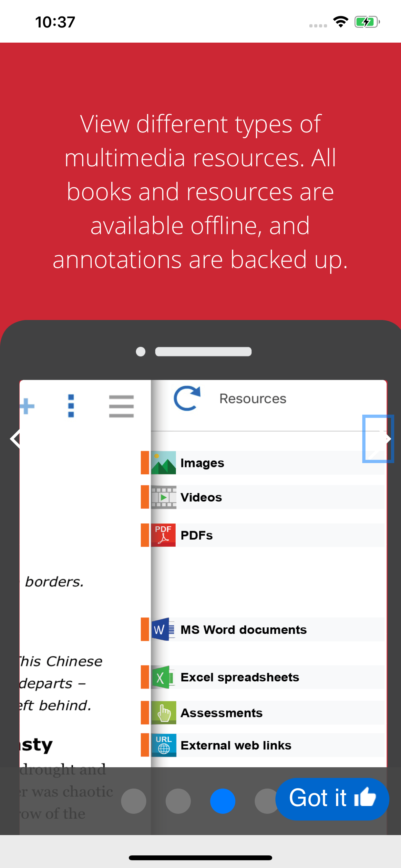Click the red PDF icon
This screenshot has width=401, height=868.
(x=163, y=535)
